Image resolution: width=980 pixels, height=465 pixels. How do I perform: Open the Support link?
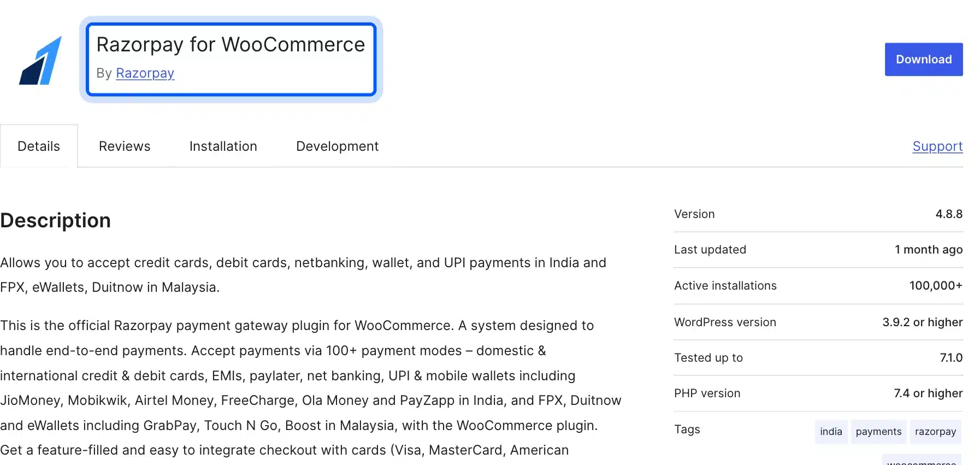937,146
